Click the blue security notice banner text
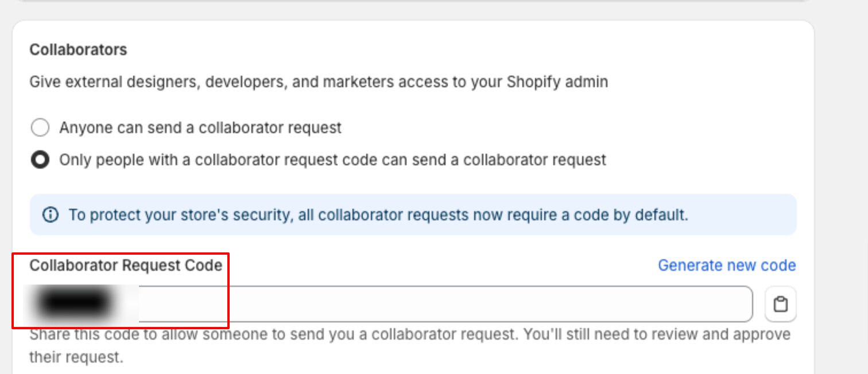868x374 pixels. (378, 215)
